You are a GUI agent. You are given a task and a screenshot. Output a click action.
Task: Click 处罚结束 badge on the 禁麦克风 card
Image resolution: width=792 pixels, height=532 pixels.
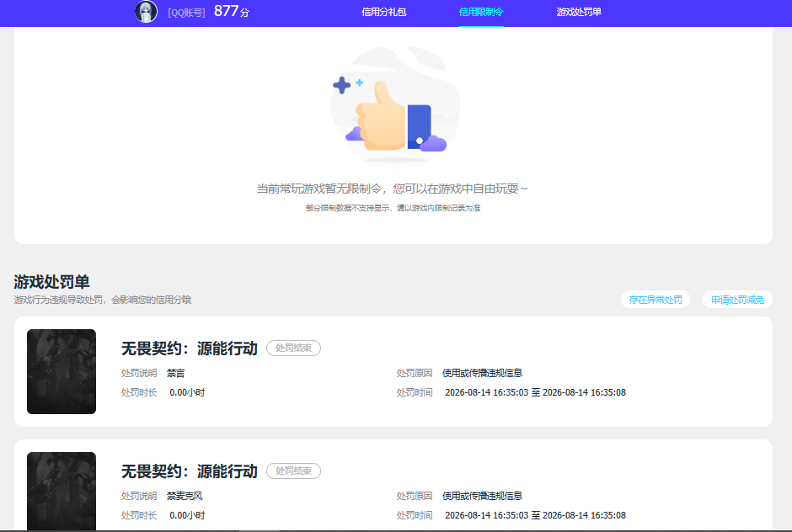pos(293,471)
